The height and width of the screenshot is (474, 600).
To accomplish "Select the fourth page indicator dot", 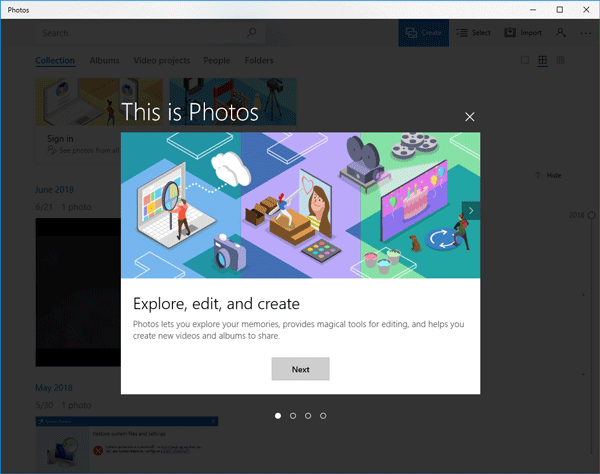I will (323, 416).
